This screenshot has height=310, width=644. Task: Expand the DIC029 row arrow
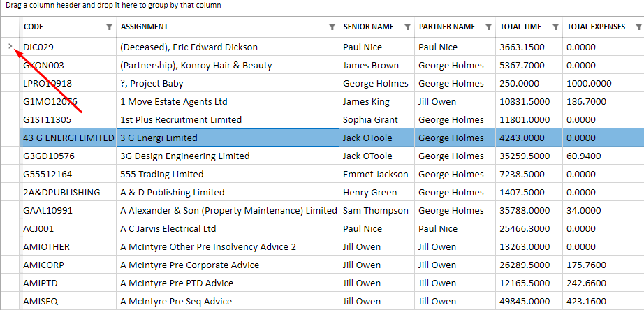[10, 47]
